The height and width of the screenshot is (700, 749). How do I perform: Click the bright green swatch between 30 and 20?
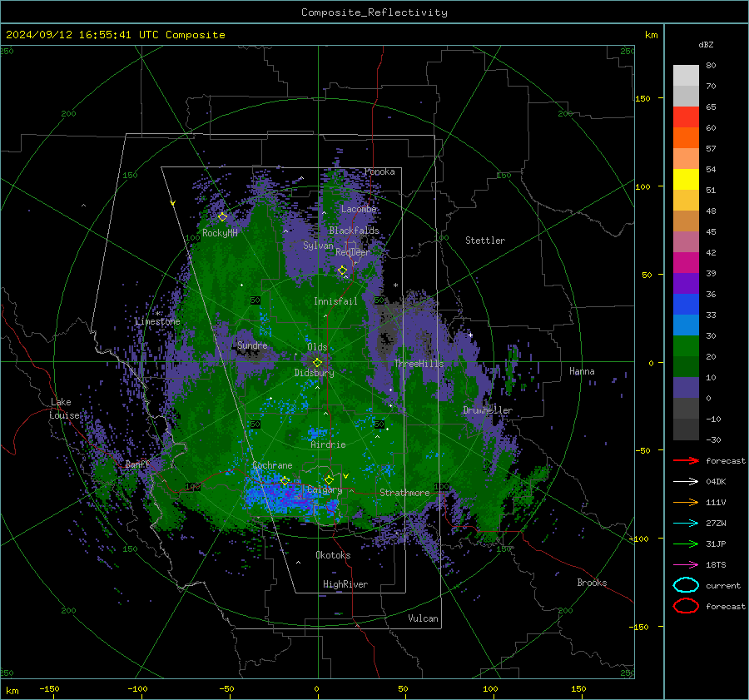(x=686, y=346)
